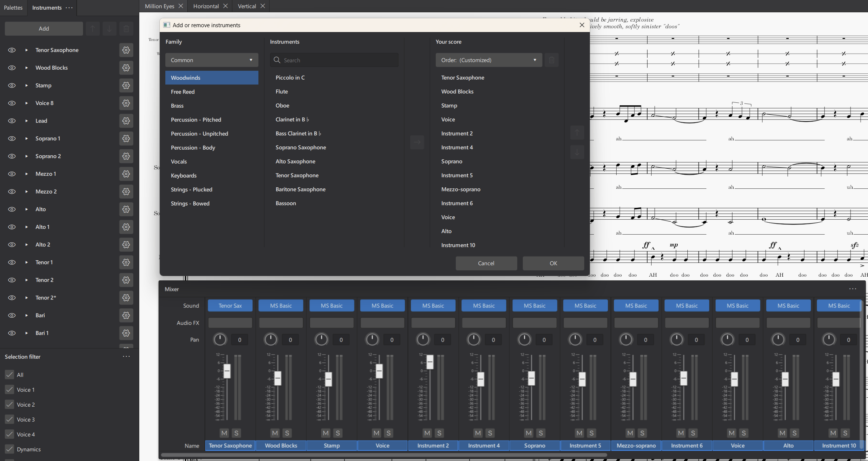
Task: Open the Order (Customized) dropdown
Action: 488,60
